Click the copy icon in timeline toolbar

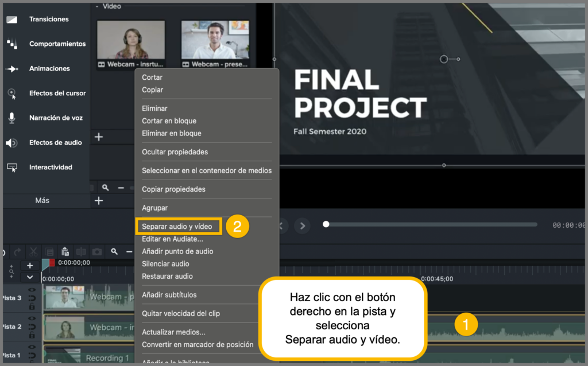(x=49, y=252)
